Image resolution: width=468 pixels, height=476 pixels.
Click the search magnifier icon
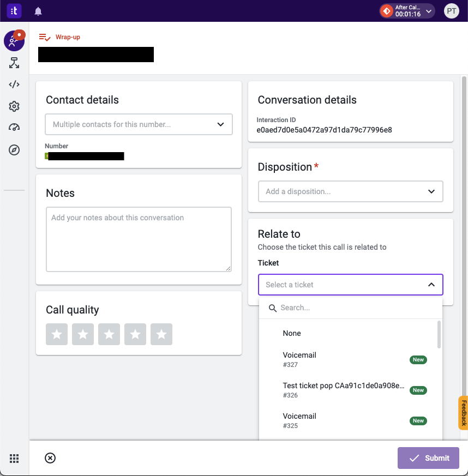click(x=272, y=308)
